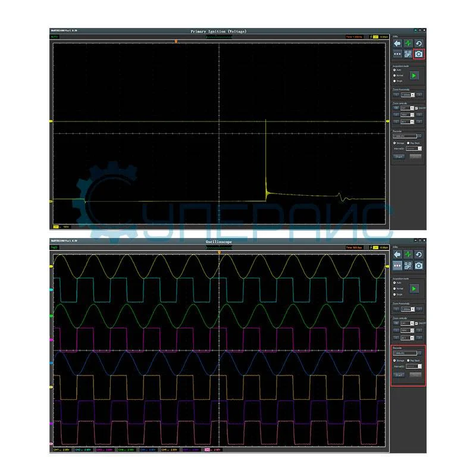Click the CH1 label in the bottom channel bar
Viewport: 476px width, 476px height.
click(x=57, y=450)
